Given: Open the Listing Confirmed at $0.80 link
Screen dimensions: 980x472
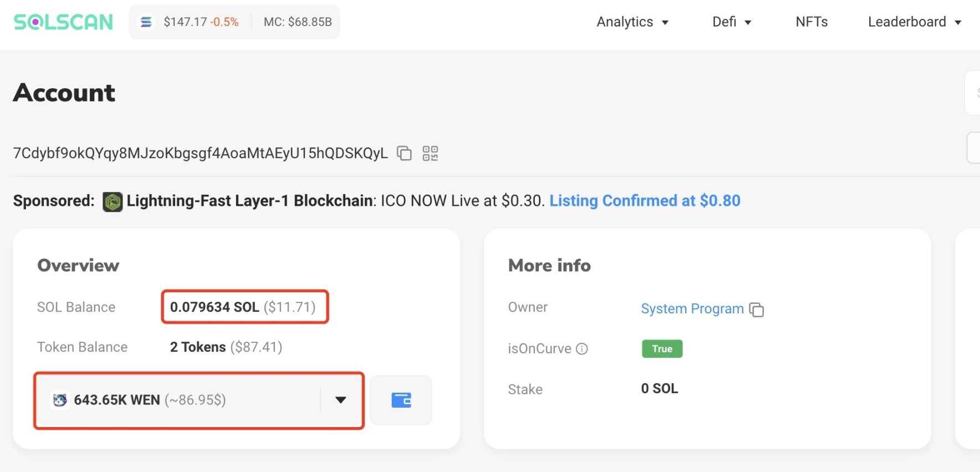Looking at the screenshot, I should (x=645, y=201).
